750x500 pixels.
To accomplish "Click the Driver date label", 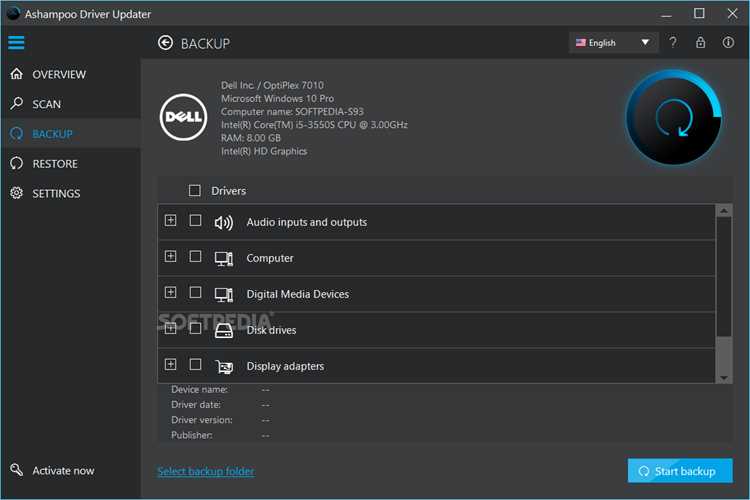I will point(196,405).
